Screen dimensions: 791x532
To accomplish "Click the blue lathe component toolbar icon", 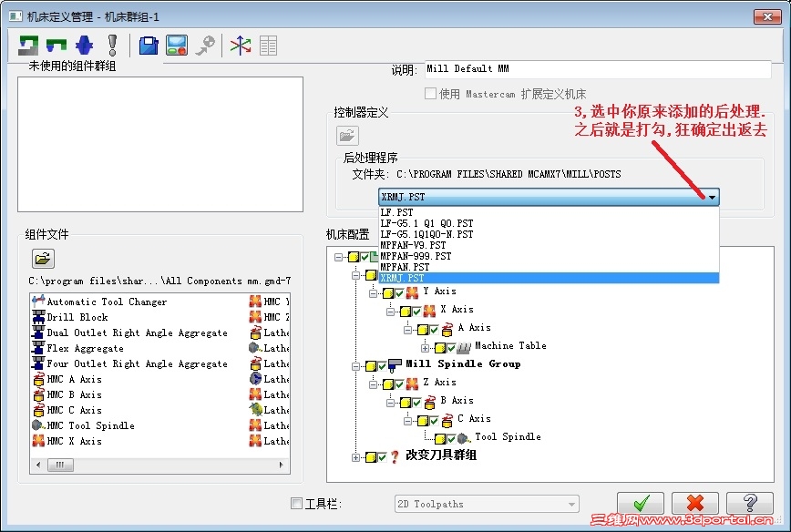I will (x=84, y=46).
